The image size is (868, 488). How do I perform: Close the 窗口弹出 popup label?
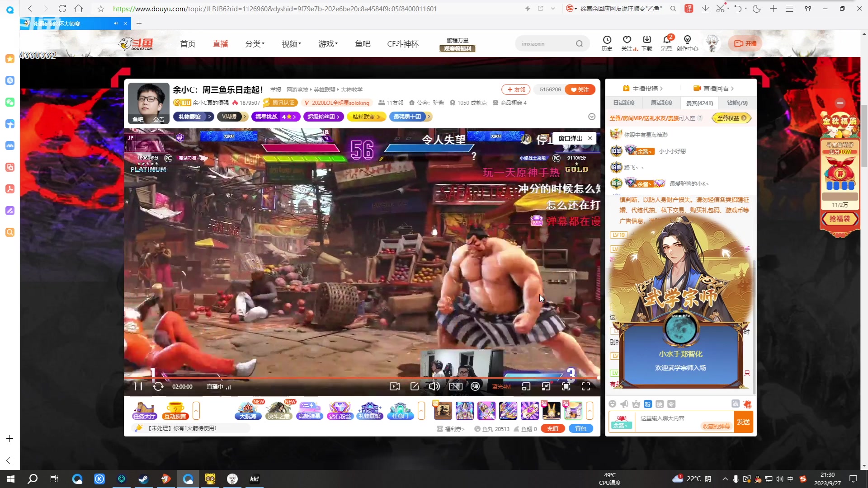tap(590, 138)
